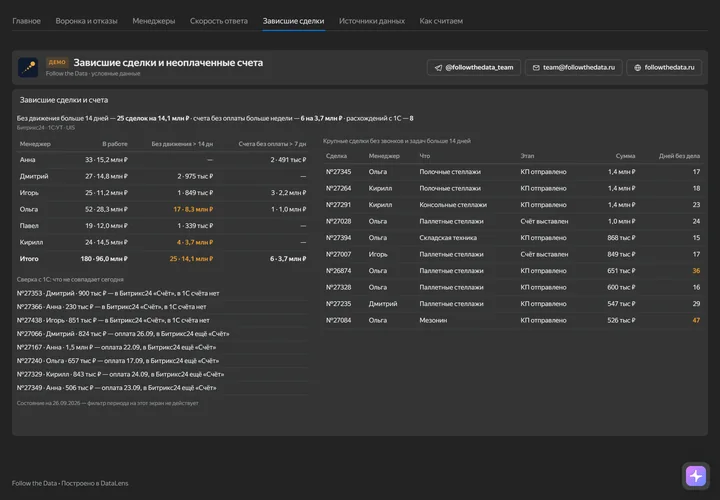The height and width of the screenshot is (500, 720).
Task: Click the Мезонин product cell
Action: pyautogui.click(x=433, y=320)
